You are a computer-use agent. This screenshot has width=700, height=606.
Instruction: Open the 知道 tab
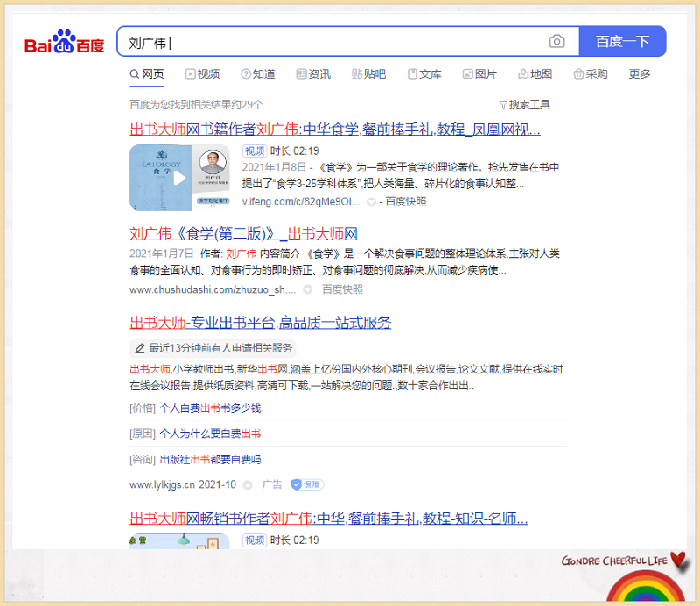(257, 74)
